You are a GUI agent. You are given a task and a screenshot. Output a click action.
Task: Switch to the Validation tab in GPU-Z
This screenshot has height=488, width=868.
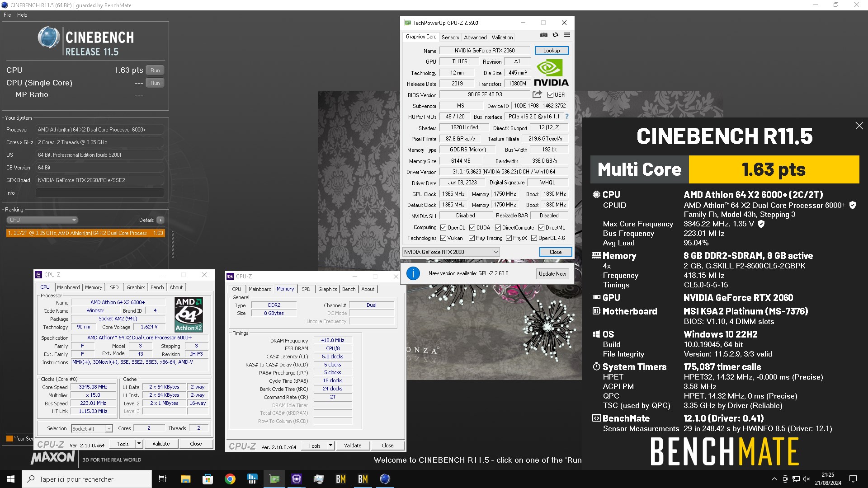click(502, 38)
